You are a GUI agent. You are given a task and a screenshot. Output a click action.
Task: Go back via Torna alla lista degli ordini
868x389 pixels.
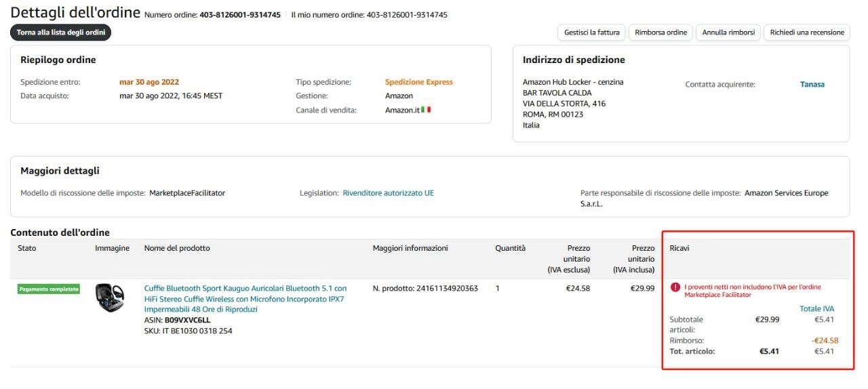tap(60, 33)
